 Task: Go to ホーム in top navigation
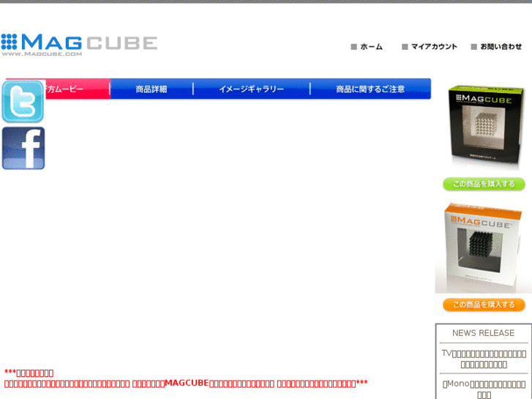tap(367, 47)
